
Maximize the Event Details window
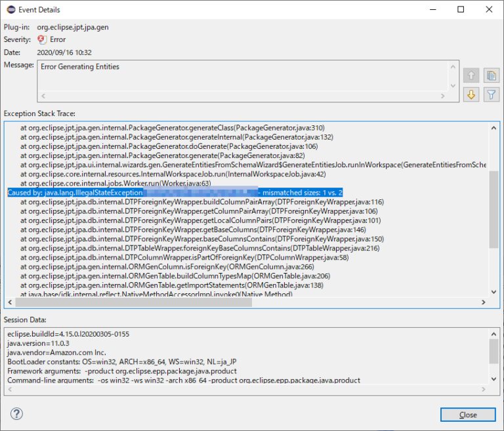pos(461,9)
